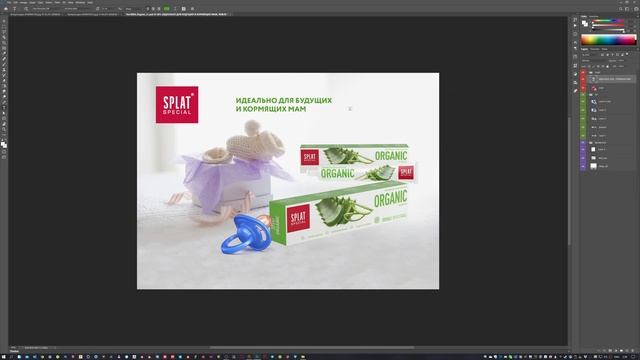The height and width of the screenshot is (360, 640).
Task: Open the anti-aliasing method dropdown
Action: tap(132, 9)
